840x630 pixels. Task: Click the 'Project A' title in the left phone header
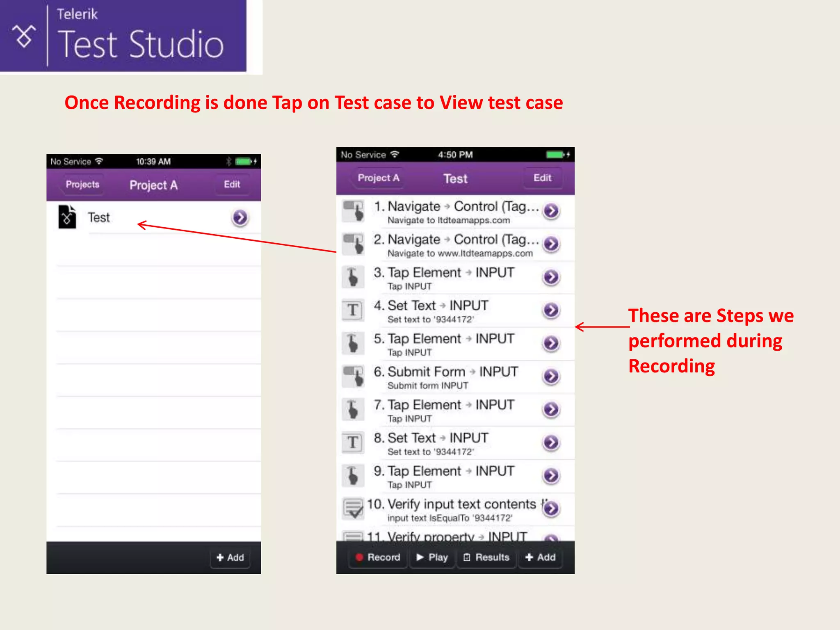click(x=153, y=185)
